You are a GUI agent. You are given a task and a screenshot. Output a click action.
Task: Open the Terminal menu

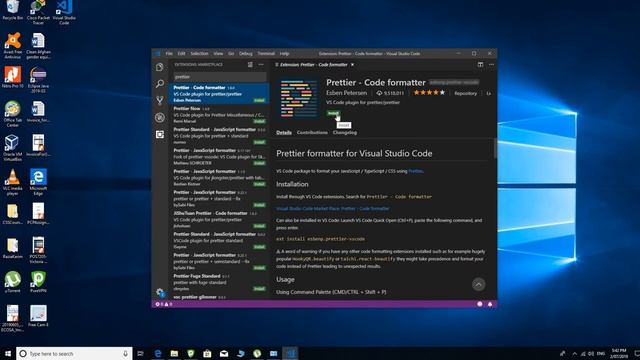point(266,53)
